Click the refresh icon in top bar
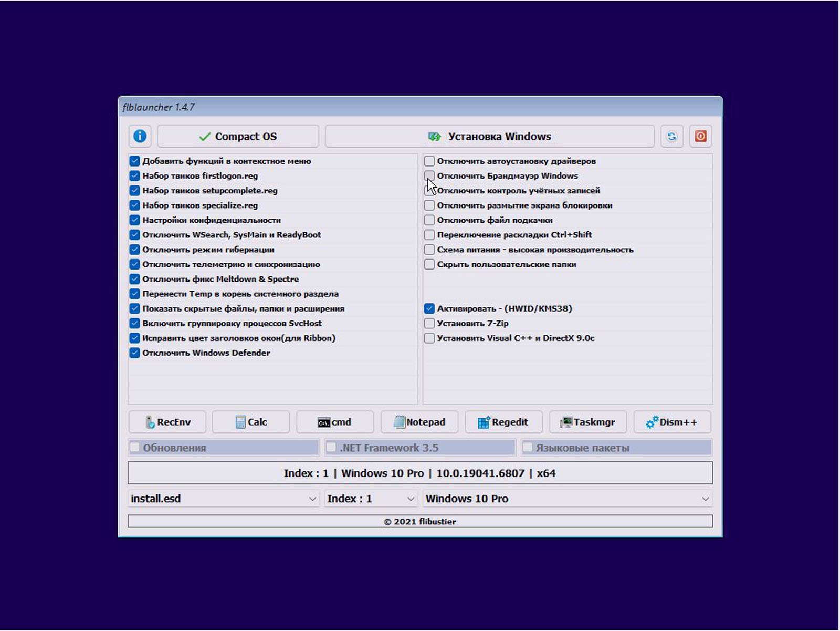 tap(671, 137)
